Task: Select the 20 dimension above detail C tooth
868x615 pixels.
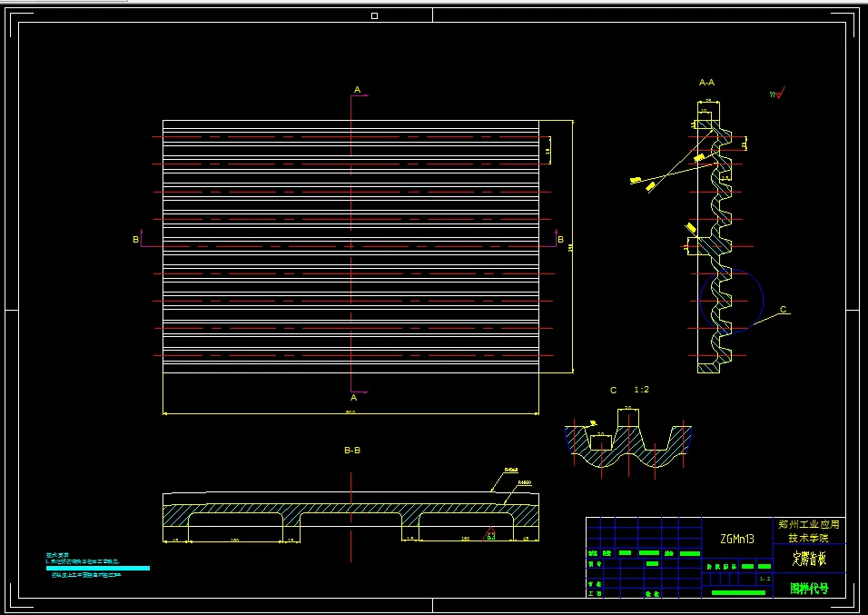Action: [x=627, y=408]
